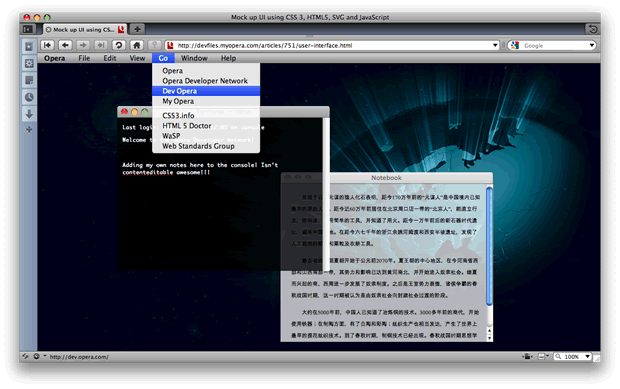Viewport: 620px width, 389px height.
Task: Open the History clock panel icon
Action: coord(29,97)
